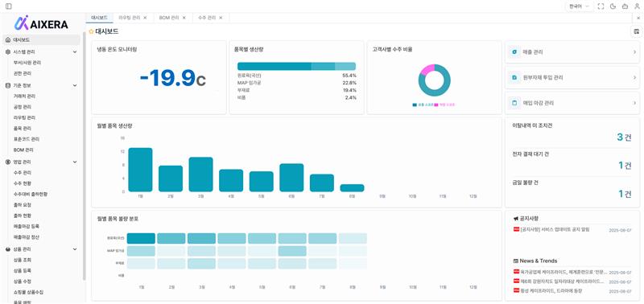Open 쇼핑몰 상품수집 in the sidebar
The image size is (644, 304).
(x=28, y=292)
